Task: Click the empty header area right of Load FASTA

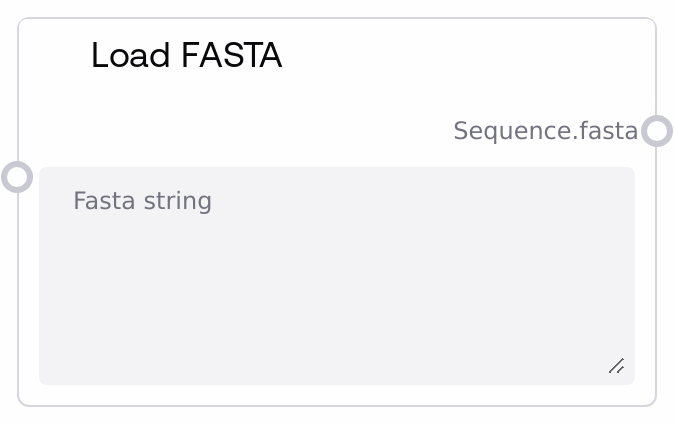Action: pyautogui.click(x=460, y=56)
